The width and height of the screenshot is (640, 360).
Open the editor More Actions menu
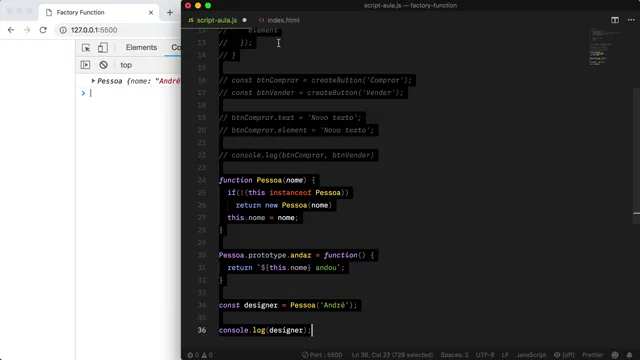pos(631,20)
